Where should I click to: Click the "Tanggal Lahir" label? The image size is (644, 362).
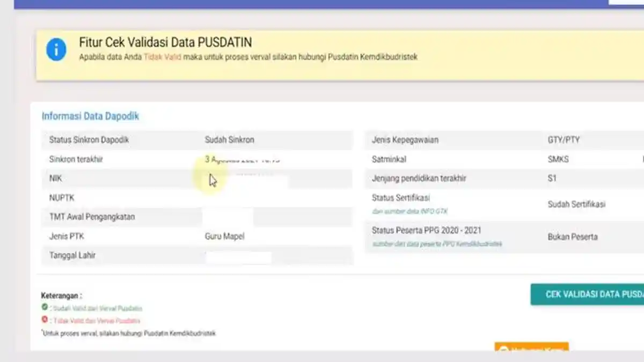tap(72, 256)
